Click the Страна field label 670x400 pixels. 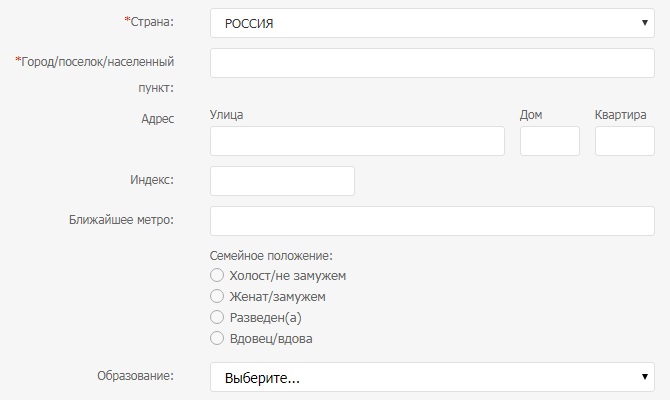(149, 21)
